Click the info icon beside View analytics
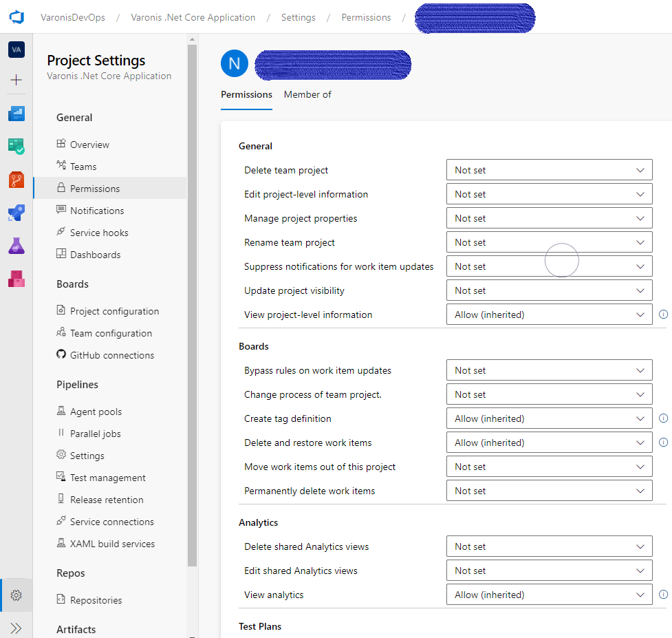 pyautogui.click(x=663, y=594)
